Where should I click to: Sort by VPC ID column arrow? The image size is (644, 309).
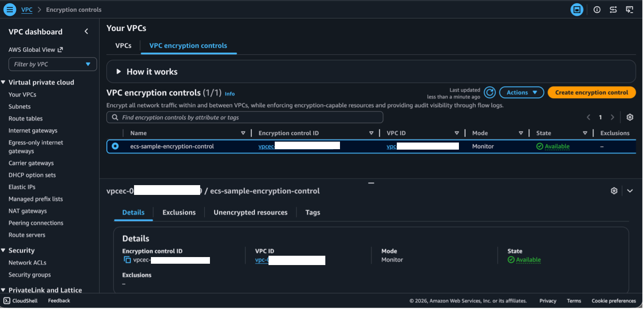pos(457,133)
